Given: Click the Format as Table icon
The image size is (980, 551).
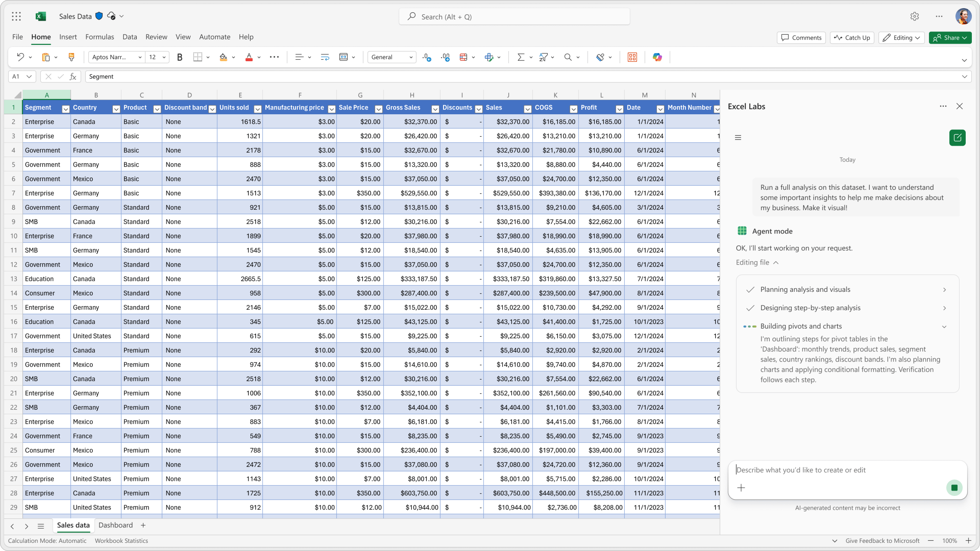Looking at the screenshot, I should point(464,57).
